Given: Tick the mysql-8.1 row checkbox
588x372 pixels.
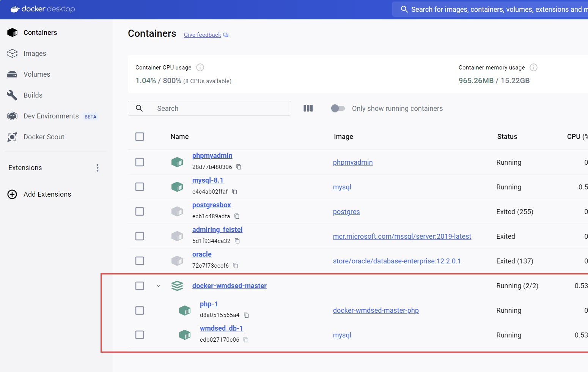Looking at the screenshot, I should [140, 187].
